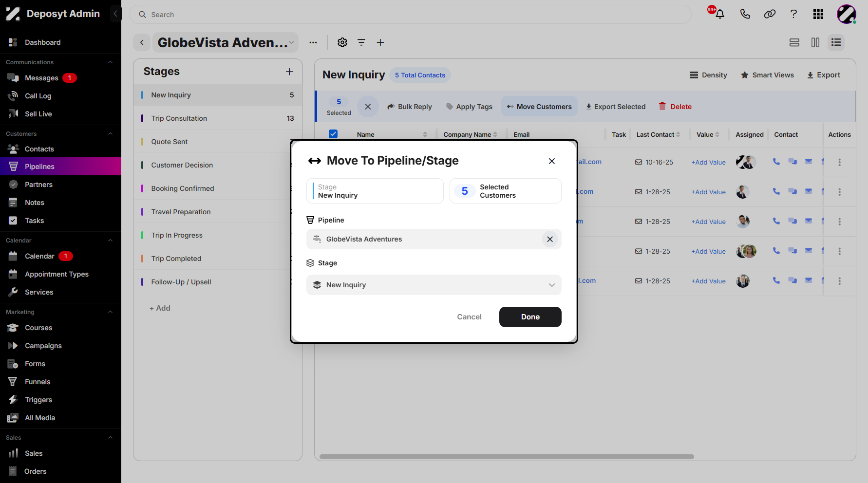This screenshot has height=483, width=868.
Task: Open three-dots menu beside pipeline name
Action: tap(313, 42)
